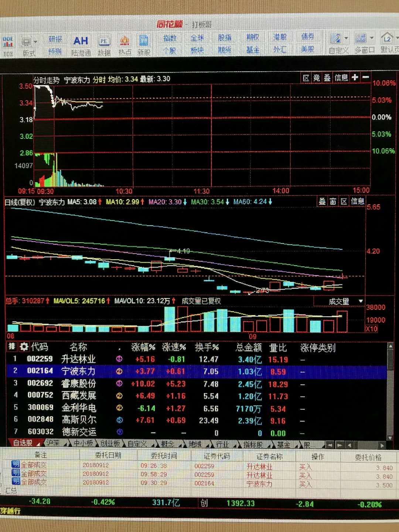Viewport: 399px width, 532px height.
Task: Click the tab bar scroll-left arrow
Action: click(x=330, y=445)
